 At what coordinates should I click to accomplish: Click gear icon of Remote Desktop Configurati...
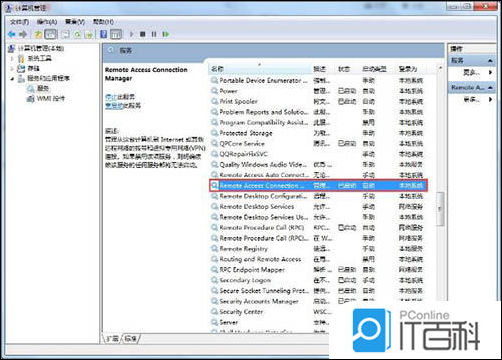click(215, 196)
